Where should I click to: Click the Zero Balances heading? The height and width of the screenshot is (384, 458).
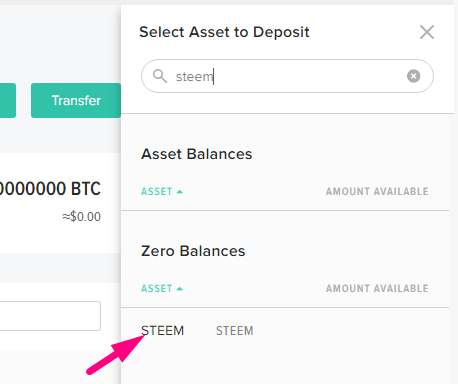click(193, 251)
